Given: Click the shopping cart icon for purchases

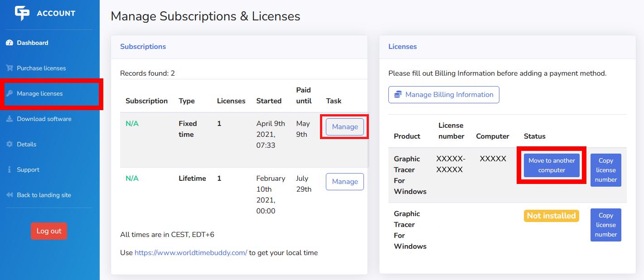Looking at the screenshot, I should click(10, 68).
